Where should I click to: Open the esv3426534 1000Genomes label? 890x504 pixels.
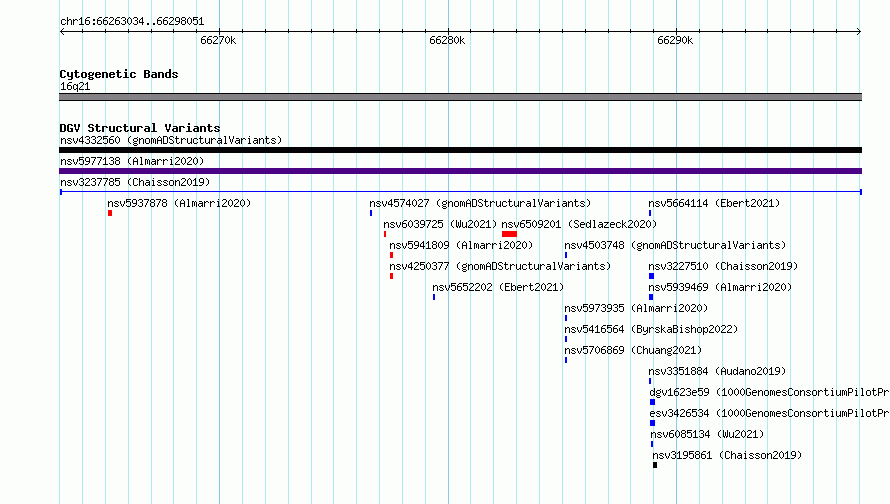[x=769, y=413]
